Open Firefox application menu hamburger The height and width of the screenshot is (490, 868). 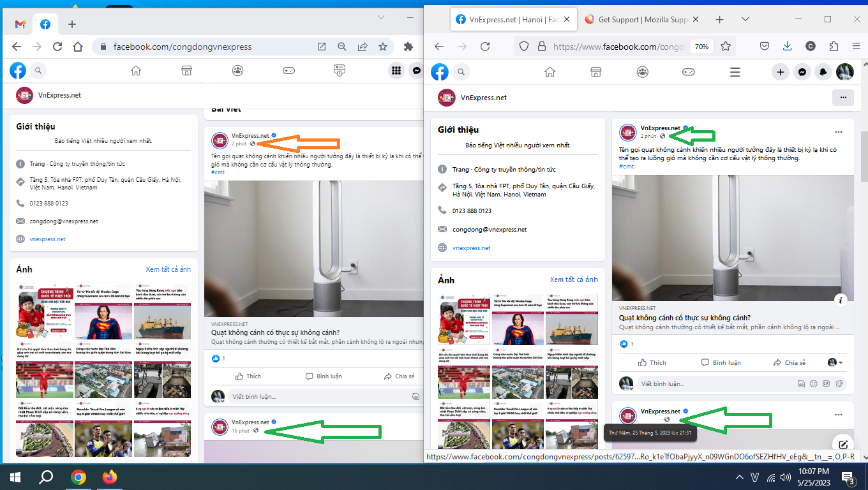pyautogui.click(x=856, y=46)
